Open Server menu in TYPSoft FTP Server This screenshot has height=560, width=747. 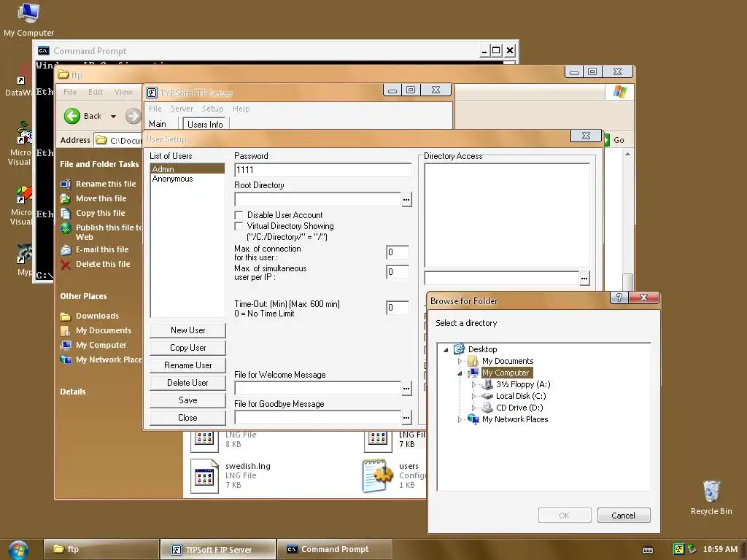(x=182, y=109)
